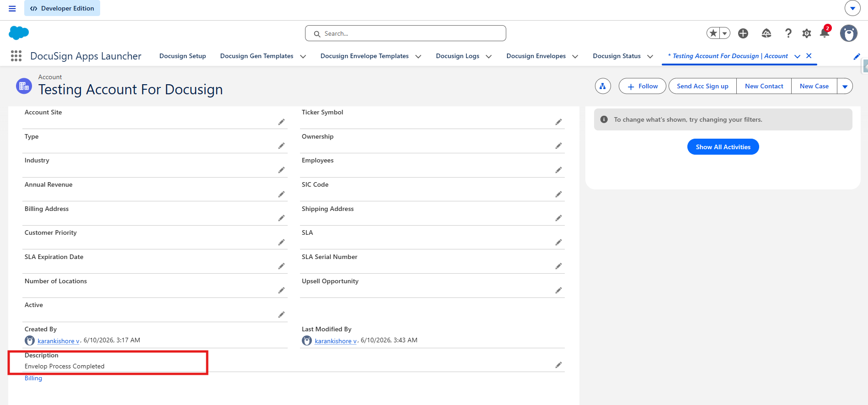Open the Docusign Logs tab
The width and height of the screenshot is (868, 405).
pyautogui.click(x=457, y=56)
